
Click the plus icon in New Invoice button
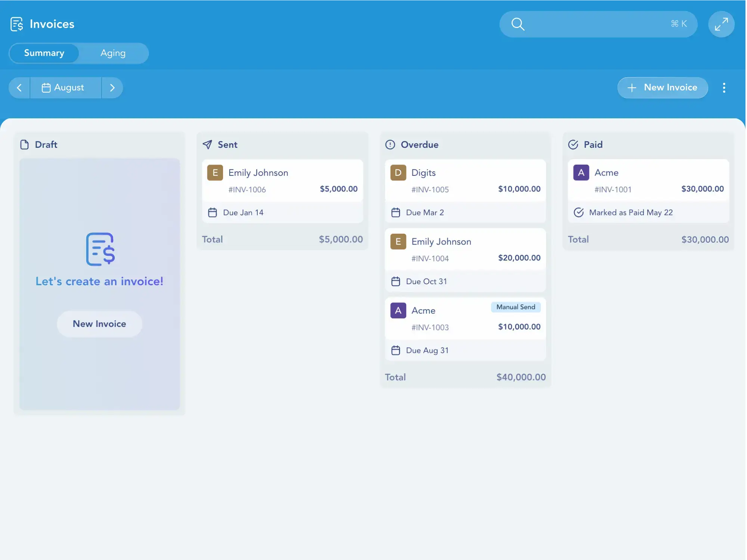tap(632, 88)
